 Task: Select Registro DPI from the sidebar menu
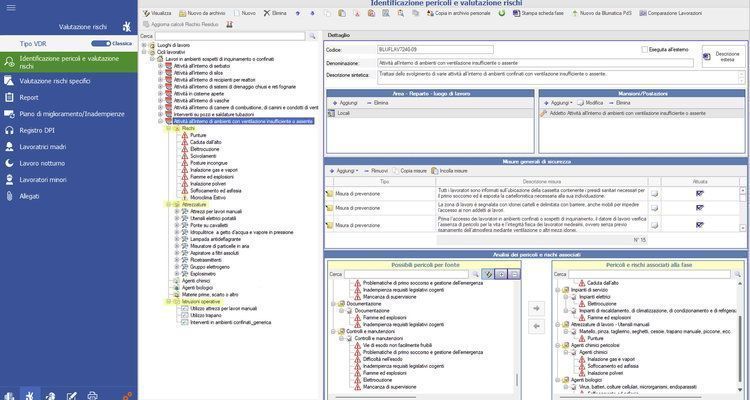coord(41,130)
